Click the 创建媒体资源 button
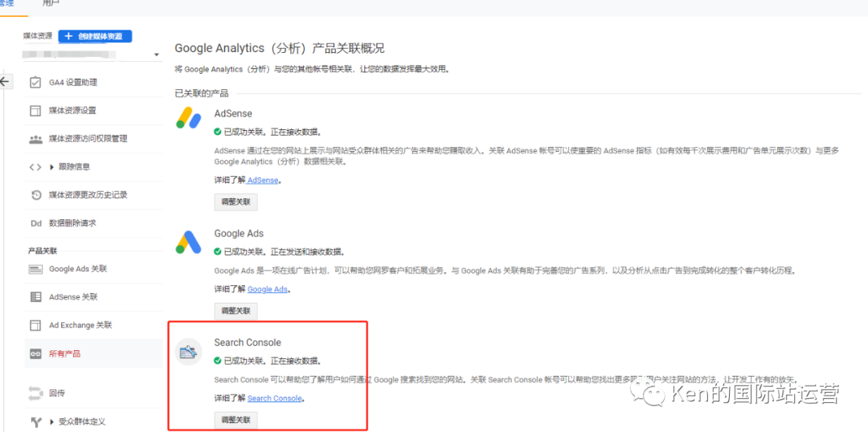 coord(95,36)
